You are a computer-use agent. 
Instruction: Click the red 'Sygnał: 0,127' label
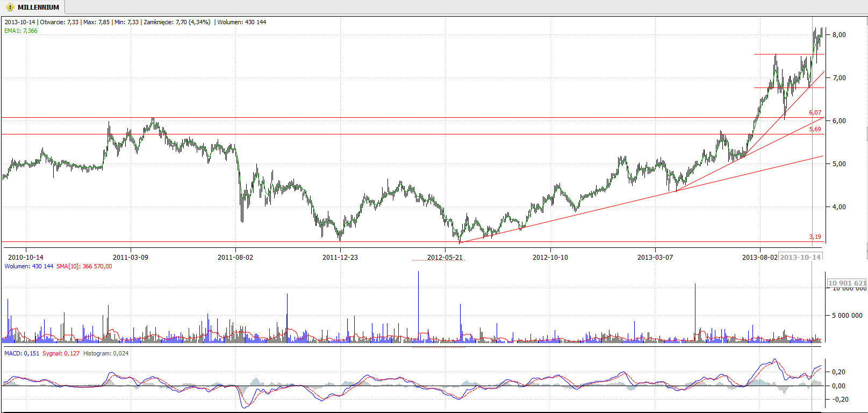click(x=61, y=353)
